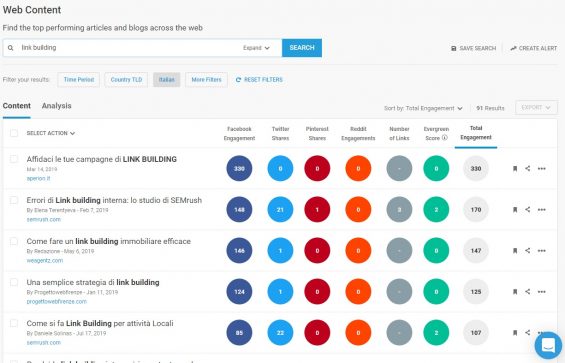Click the search magnifier icon in the query box
Screen dimensions: 565x363
click(10, 48)
